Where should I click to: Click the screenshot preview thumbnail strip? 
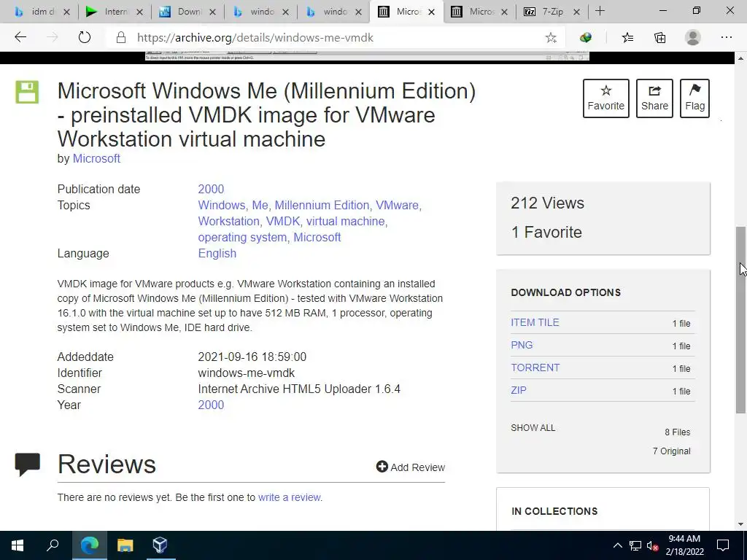pos(367,57)
